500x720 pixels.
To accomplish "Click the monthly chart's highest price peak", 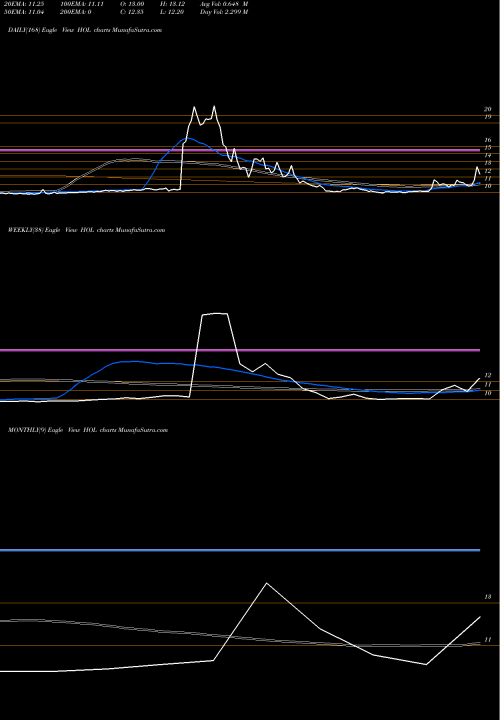I will (267, 584).
